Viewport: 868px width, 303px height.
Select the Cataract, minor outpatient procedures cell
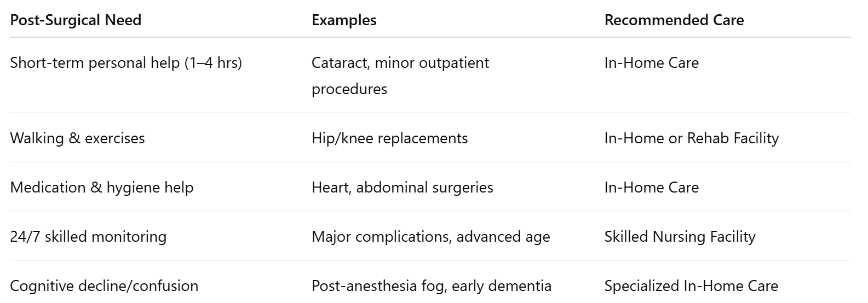[400, 75]
